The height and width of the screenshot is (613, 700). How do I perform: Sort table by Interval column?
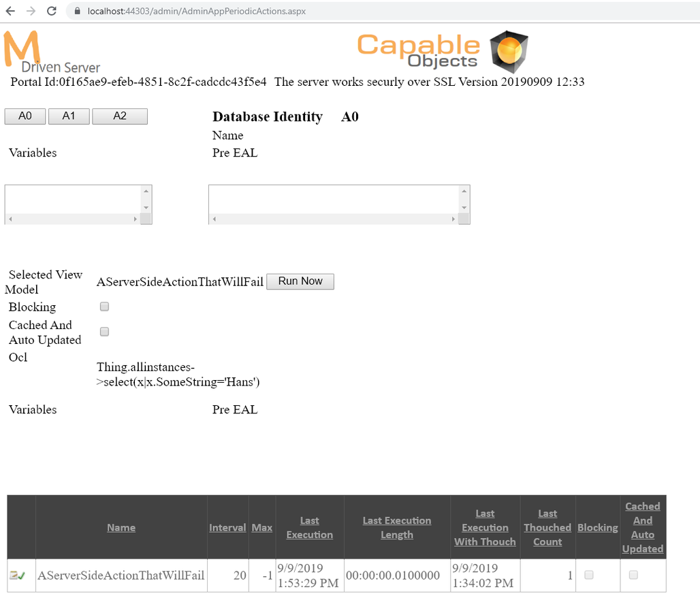tap(227, 527)
